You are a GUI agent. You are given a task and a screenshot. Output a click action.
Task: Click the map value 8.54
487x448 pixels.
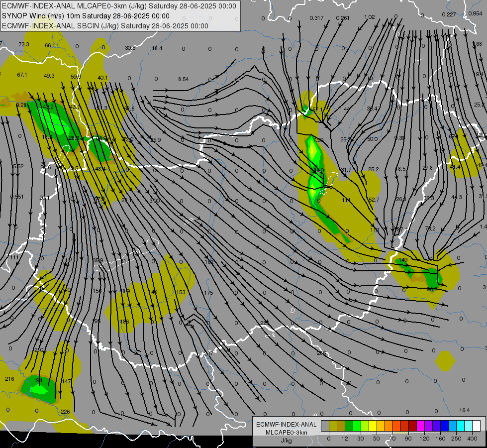(183, 79)
